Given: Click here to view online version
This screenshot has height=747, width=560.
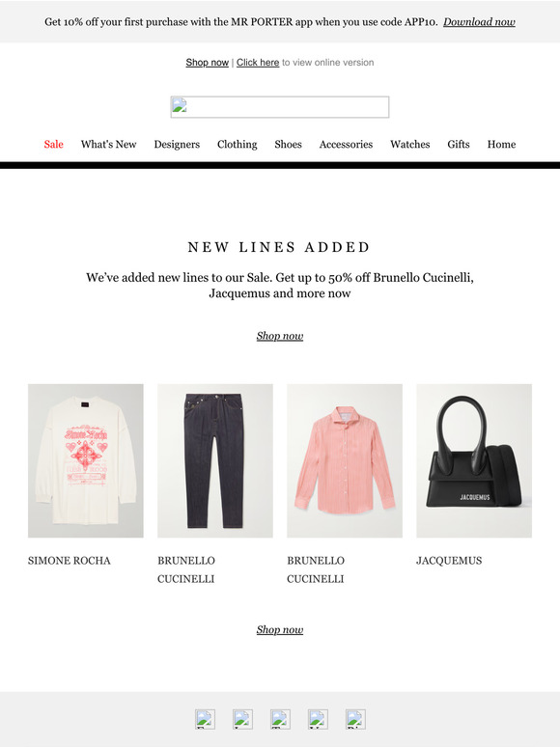Looking at the screenshot, I should (x=258, y=63).
